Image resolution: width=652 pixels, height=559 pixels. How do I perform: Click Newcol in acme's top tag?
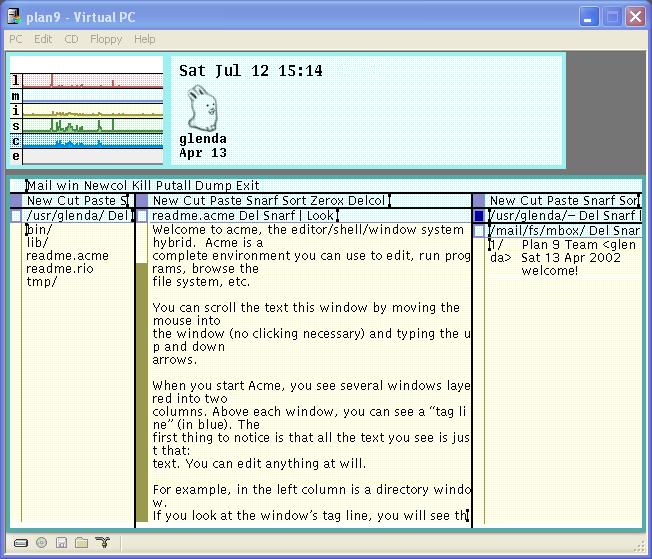point(106,186)
